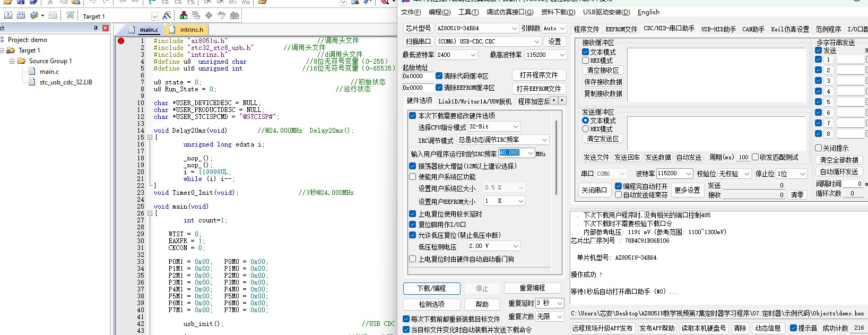Collapse the fold marker at line 26

[x=150, y=213]
